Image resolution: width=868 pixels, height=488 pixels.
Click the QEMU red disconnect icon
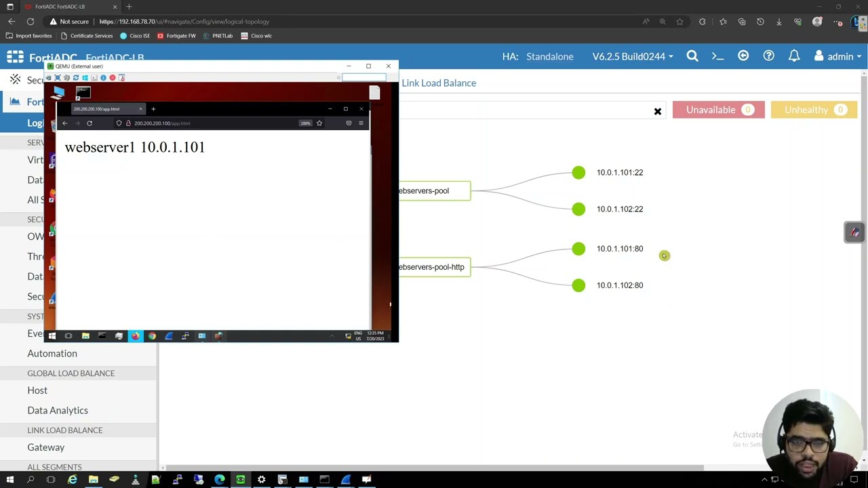(x=113, y=78)
